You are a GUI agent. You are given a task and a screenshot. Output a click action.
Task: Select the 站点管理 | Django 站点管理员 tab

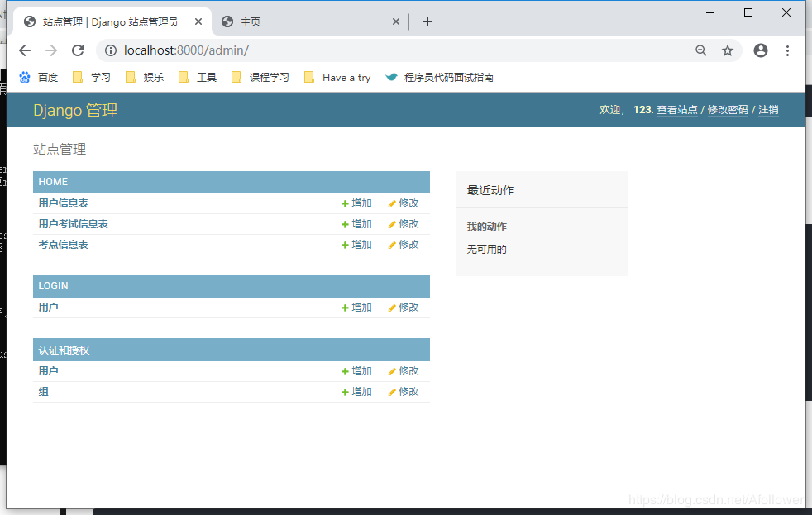click(114, 21)
